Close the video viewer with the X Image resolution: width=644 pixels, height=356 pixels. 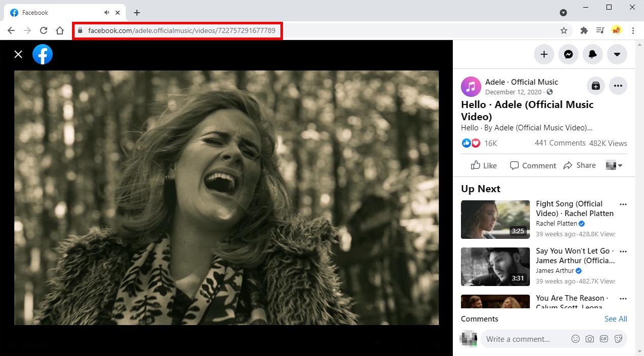pos(18,54)
